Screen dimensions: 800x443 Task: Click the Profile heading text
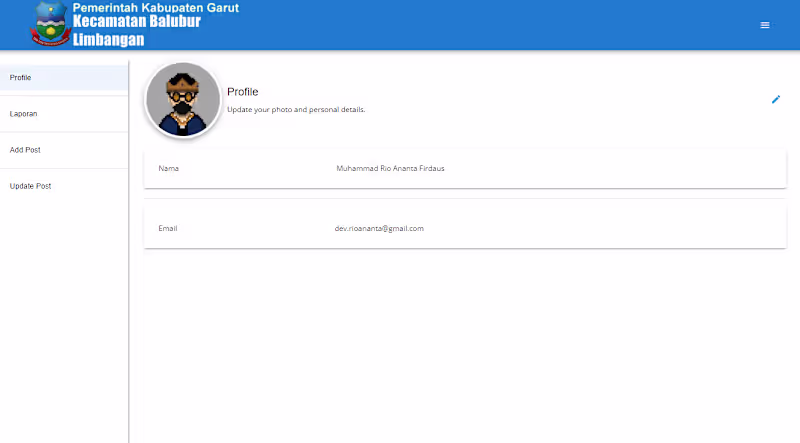(x=242, y=92)
